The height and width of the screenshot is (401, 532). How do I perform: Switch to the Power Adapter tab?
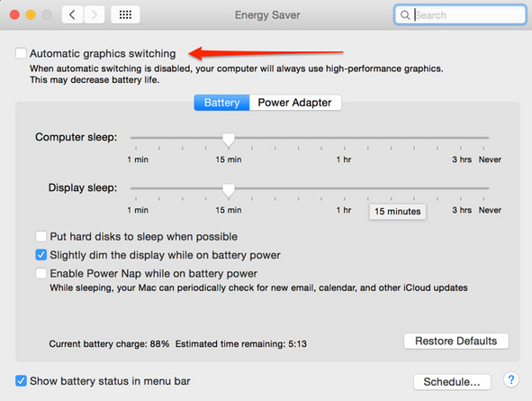pos(295,103)
